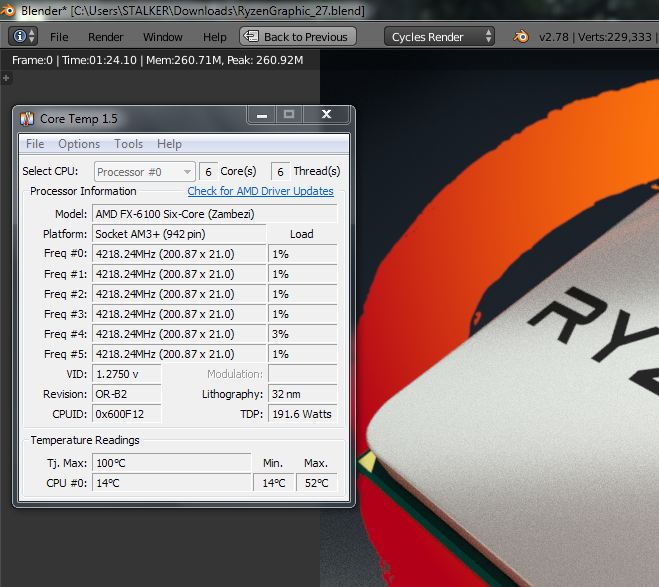Open Core Temp File menu
This screenshot has width=659, height=587.
coord(35,144)
